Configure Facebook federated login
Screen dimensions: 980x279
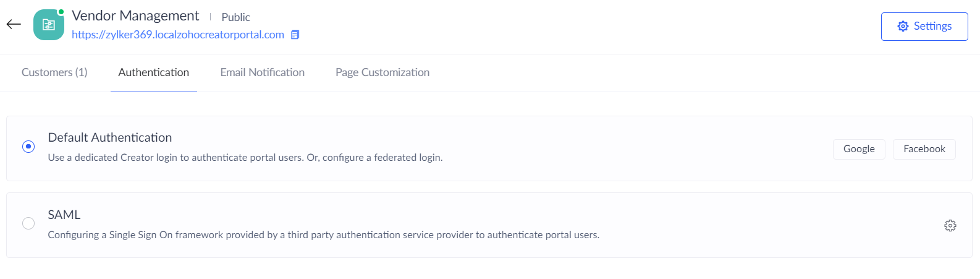click(x=924, y=149)
